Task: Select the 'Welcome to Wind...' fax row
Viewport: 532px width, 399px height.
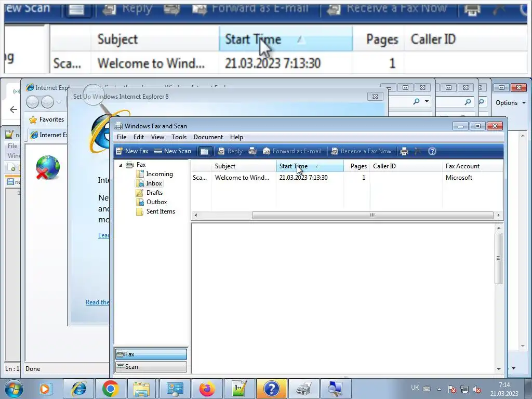Action: click(x=347, y=178)
